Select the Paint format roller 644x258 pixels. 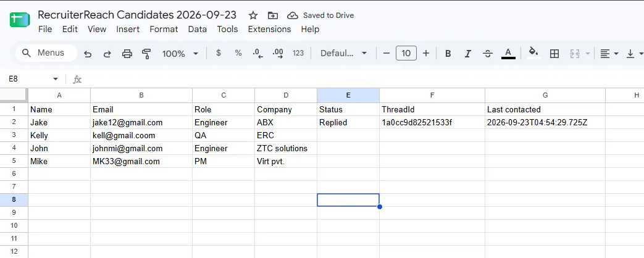[x=146, y=54]
